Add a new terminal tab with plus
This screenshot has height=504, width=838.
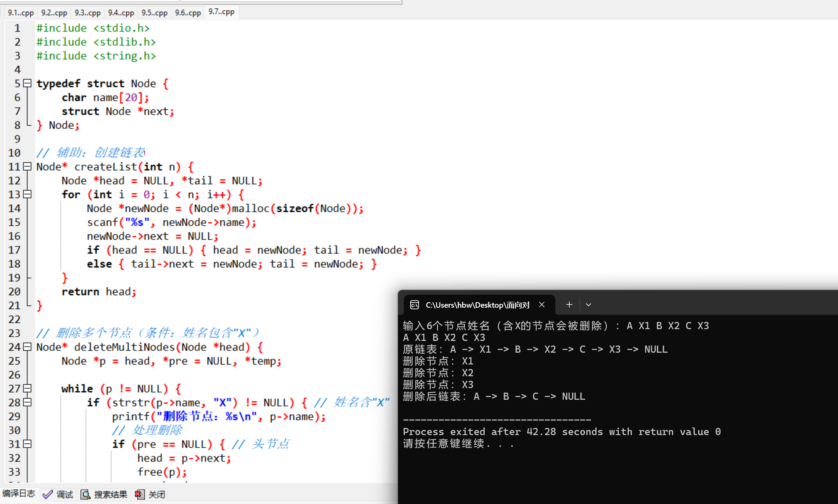pos(569,305)
